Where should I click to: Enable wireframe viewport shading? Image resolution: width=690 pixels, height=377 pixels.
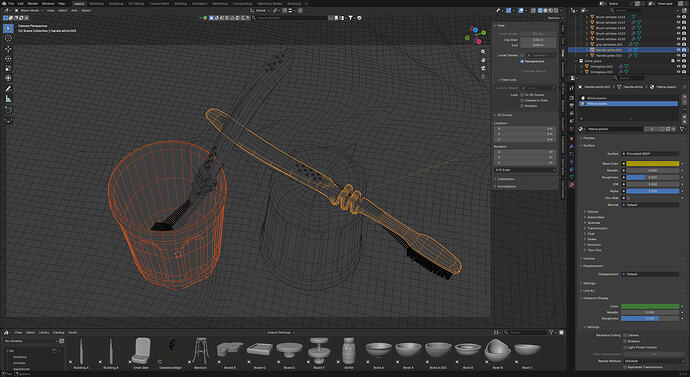(x=541, y=10)
